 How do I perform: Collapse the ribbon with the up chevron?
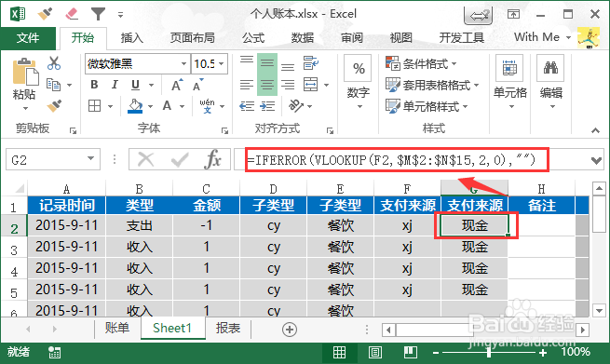[x=595, y=130]
